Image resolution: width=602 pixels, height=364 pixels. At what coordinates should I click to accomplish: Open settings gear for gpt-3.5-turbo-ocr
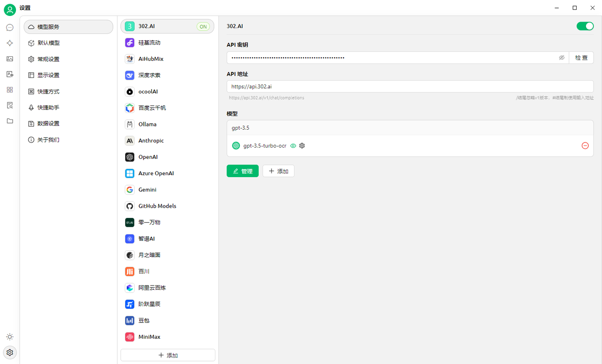tap(302, 146)
